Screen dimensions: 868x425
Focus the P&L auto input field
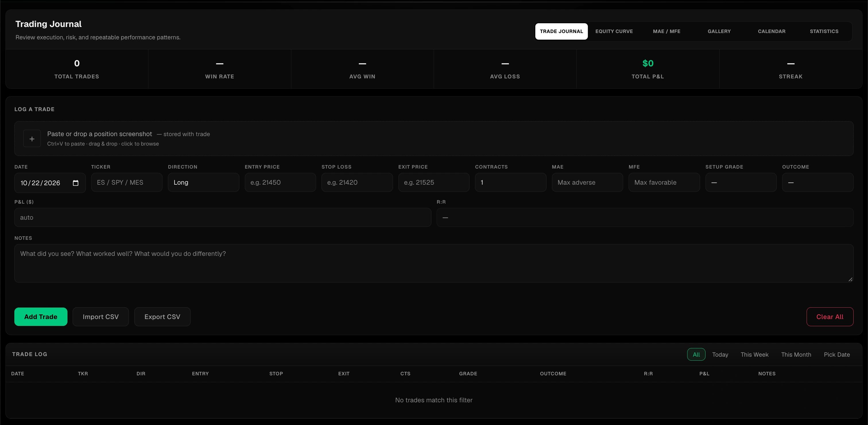pyautogui.click(x=223, y=217)
